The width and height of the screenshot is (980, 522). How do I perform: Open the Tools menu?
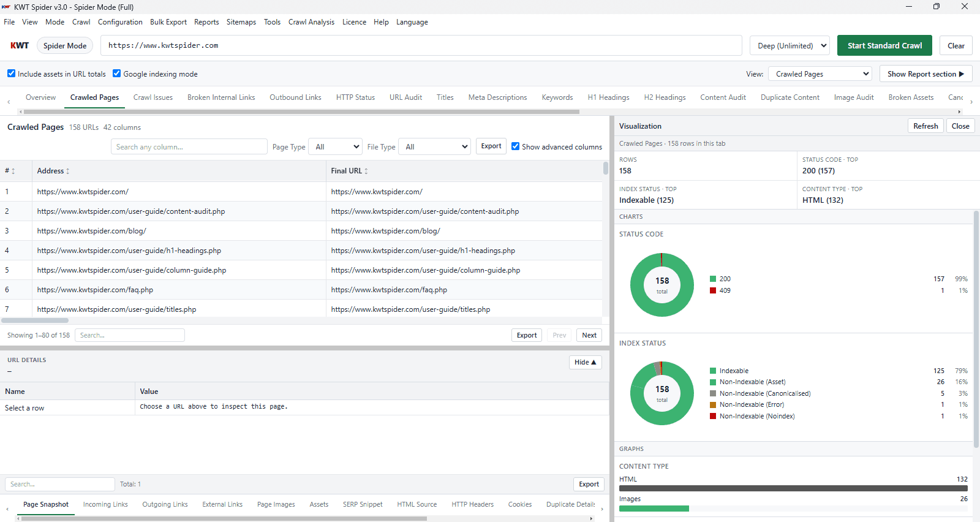[x=272, y=22]
